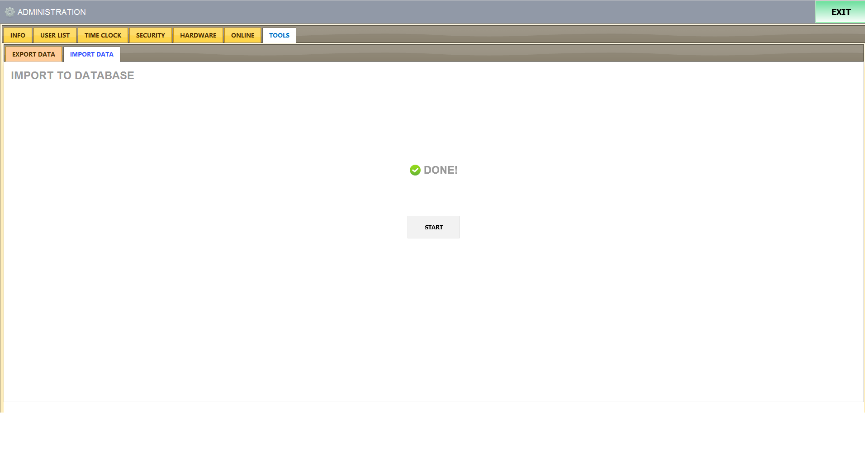Switch to the EXPORT DATA sub-tab
Image resolution: width=868 pixels, height=451 pixels.
click(33, 54)
